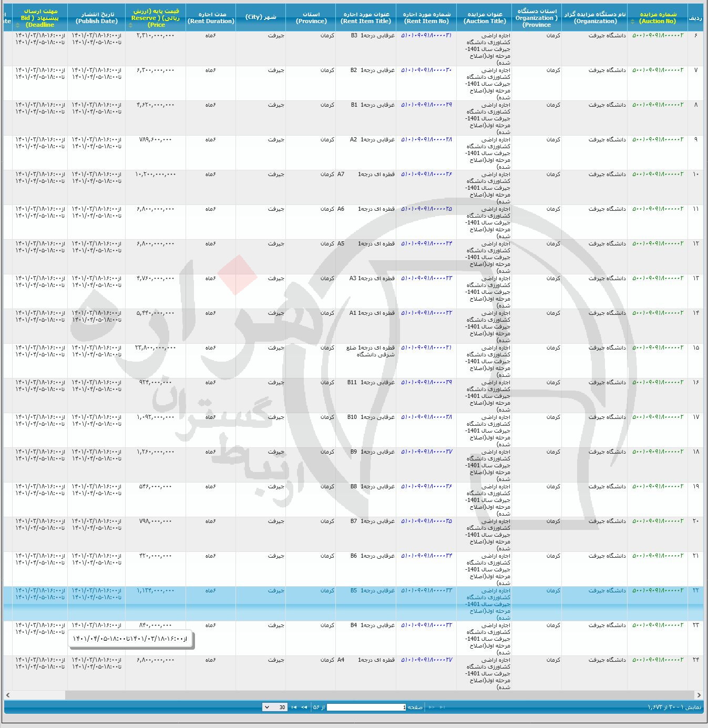The image size is (708, 728).
Task: Click the Organization column header
Action: (596, 18)
